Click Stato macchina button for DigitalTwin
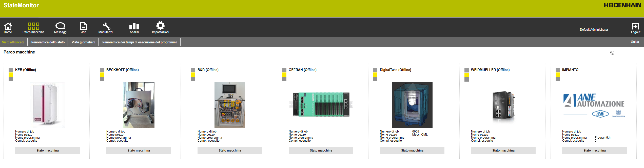The image size is (644, 168). 412,150
